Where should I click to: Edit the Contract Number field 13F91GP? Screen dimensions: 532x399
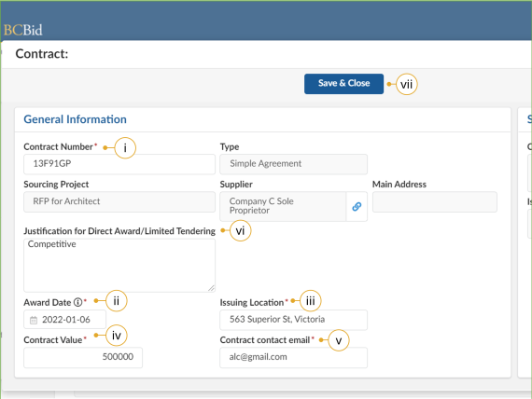click(x=119, y=164)
